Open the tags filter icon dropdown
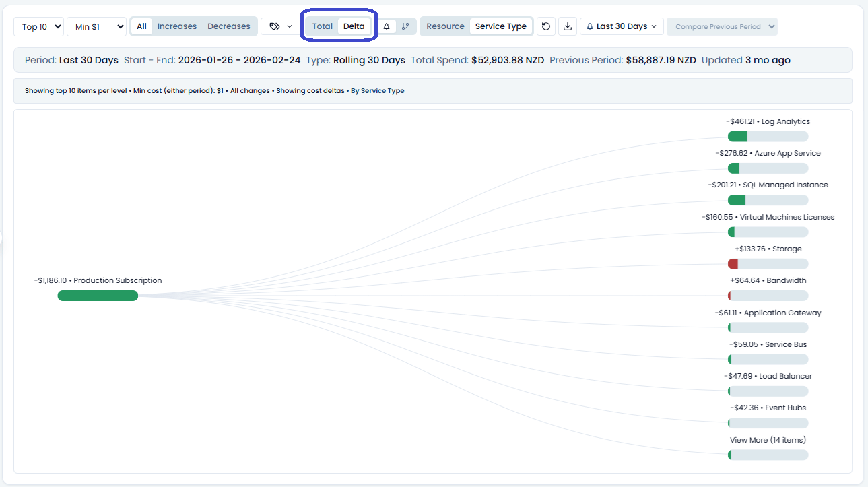This screenshot has height=487, width=868. coord(281,26)
